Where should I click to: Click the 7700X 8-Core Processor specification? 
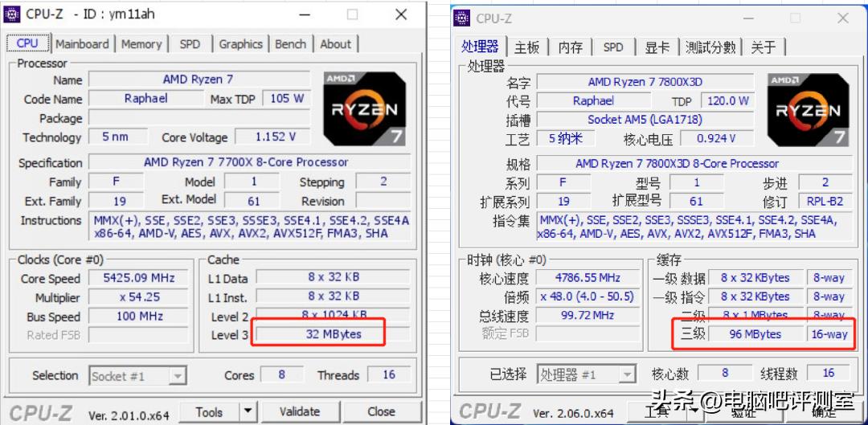(x=250, y=162)
